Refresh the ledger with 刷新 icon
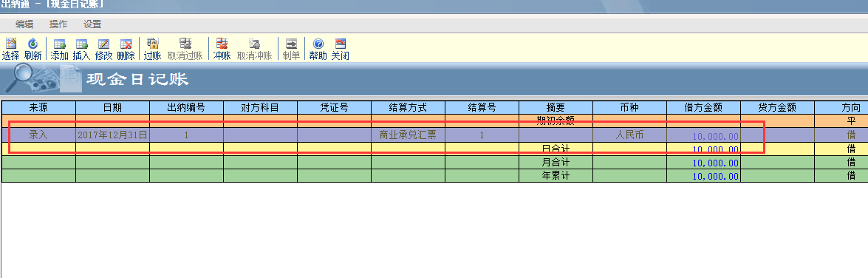Image resolution: width=868 pixels, height=278 pixels. coord(33,49)
